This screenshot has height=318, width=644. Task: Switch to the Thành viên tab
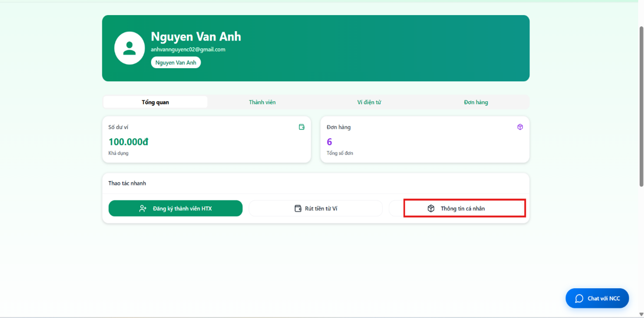click(262, 102)
